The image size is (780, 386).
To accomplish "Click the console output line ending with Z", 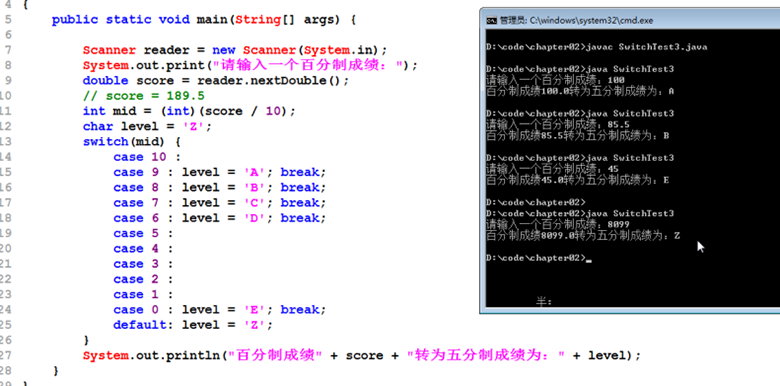I will pos(583,236).
